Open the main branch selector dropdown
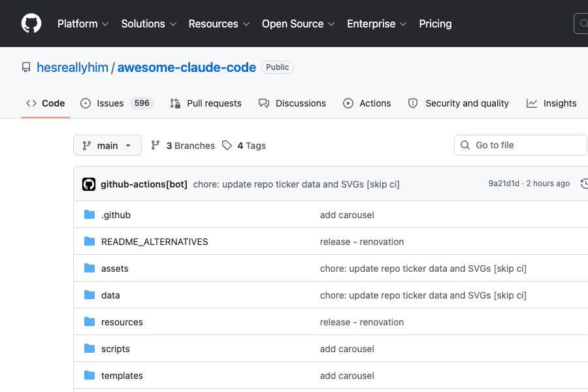Image resolution: width=588 pixels, height=392 pixels. [x=107, y=145]
